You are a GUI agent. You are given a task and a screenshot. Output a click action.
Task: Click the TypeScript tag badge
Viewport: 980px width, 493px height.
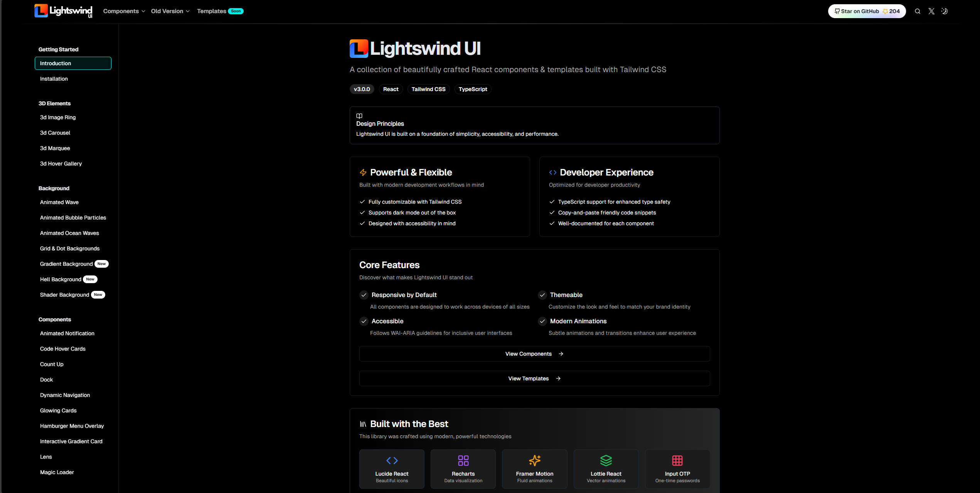(x=473, y=89)
